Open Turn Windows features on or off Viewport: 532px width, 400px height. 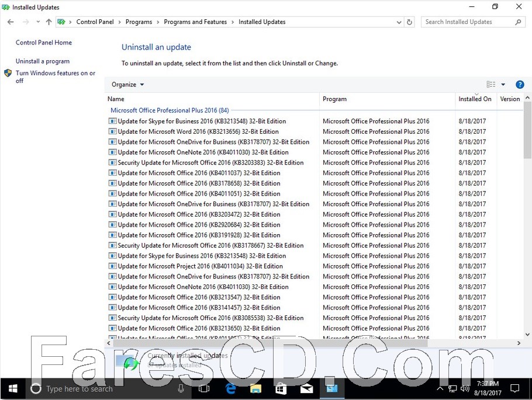tap(56, 76)
